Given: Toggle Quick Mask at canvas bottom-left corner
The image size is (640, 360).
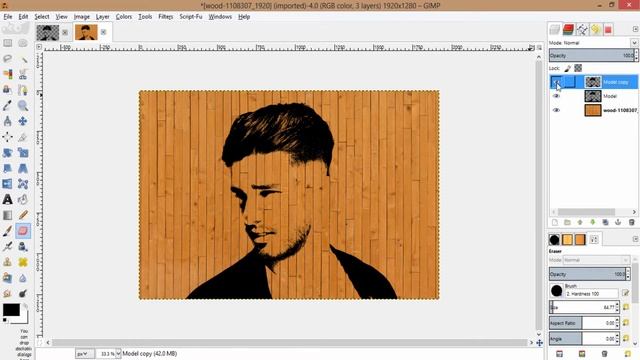Looking at the screenshot, I should click(x=39, y=343).
